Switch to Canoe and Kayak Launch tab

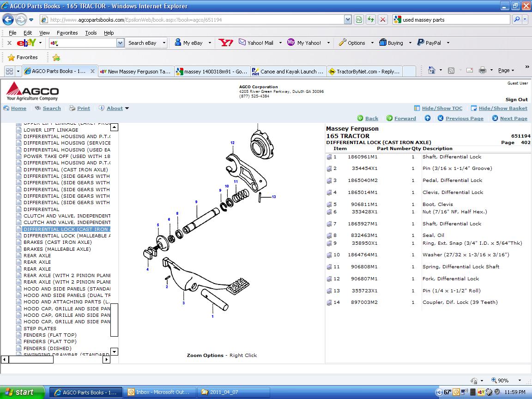tap(288, 71)
